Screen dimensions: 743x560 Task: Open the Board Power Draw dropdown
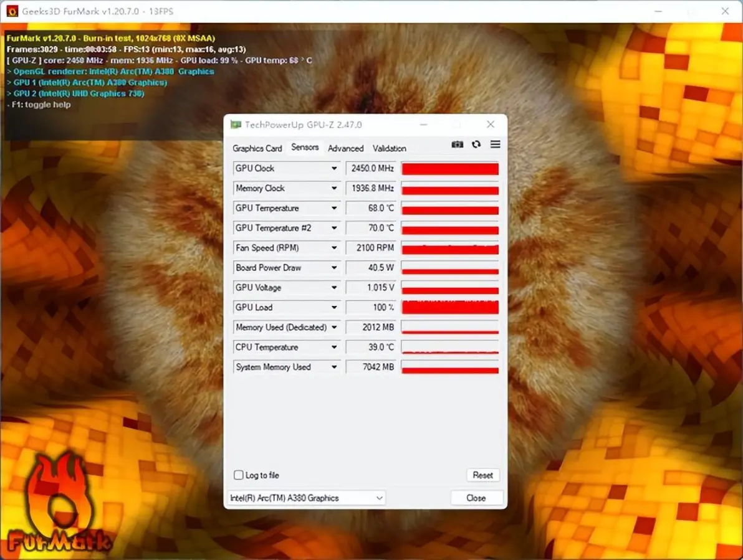coord(334,268)
